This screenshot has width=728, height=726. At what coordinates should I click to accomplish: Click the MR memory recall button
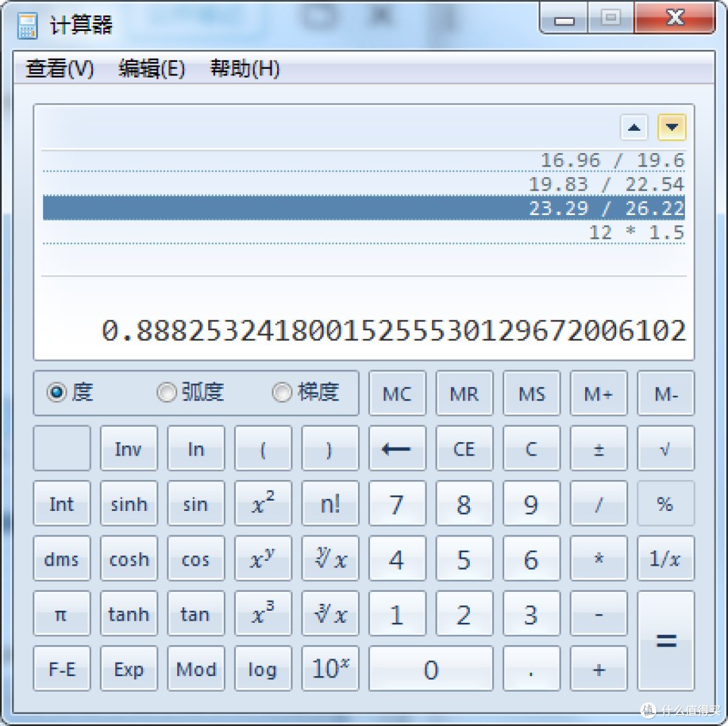464,393
